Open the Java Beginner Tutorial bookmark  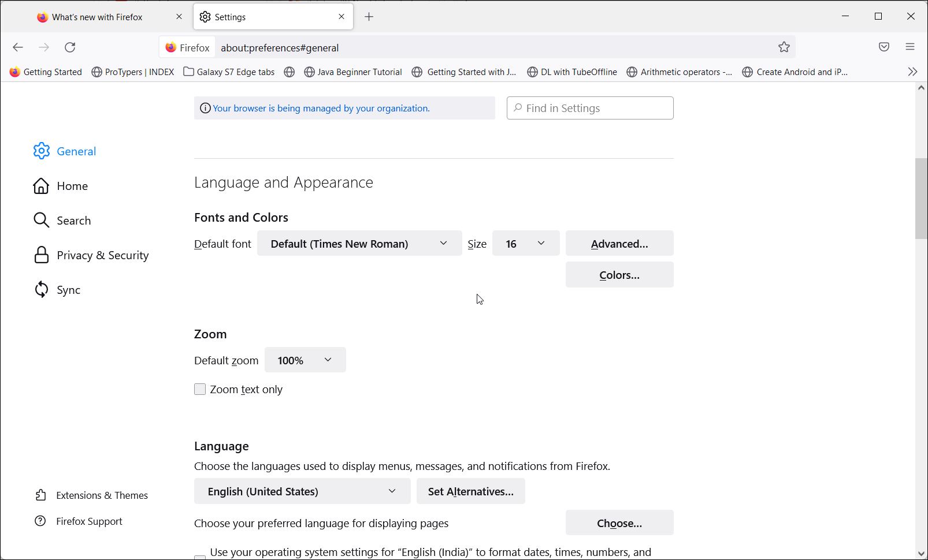click(353, 72)
